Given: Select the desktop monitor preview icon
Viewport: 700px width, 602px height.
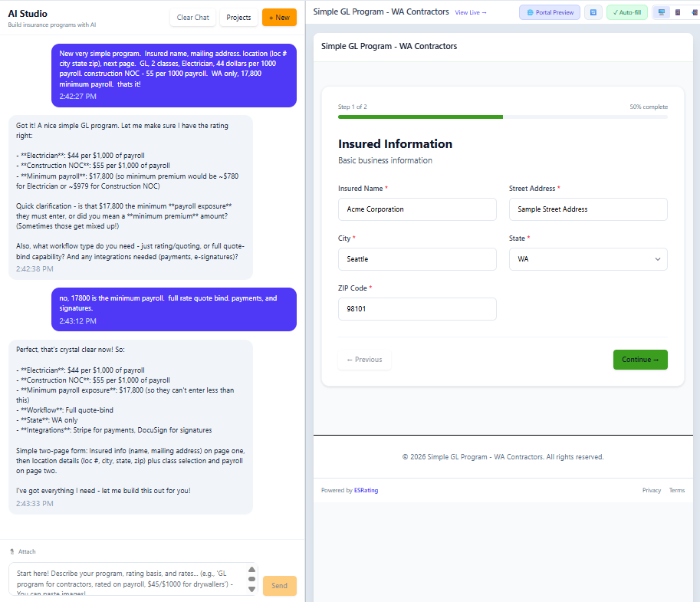Looking at the screenshot, I should pyautogui.click(x=662, y=12).
